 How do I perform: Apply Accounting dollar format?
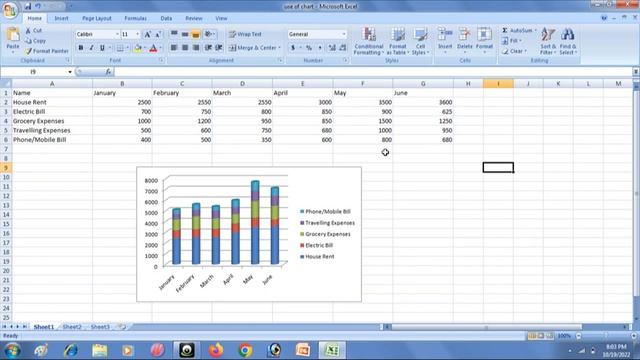(x=293, y=48)
